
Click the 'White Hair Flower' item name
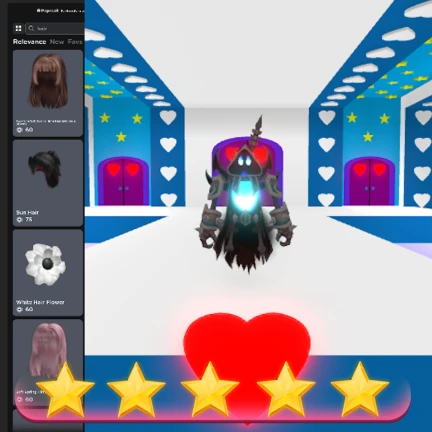(x=40, y=302)
